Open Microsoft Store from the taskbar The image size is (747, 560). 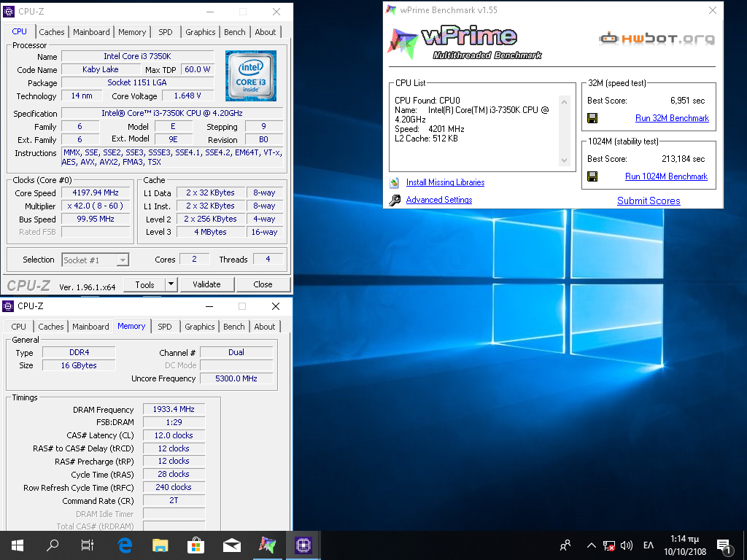tap(196, 545)
